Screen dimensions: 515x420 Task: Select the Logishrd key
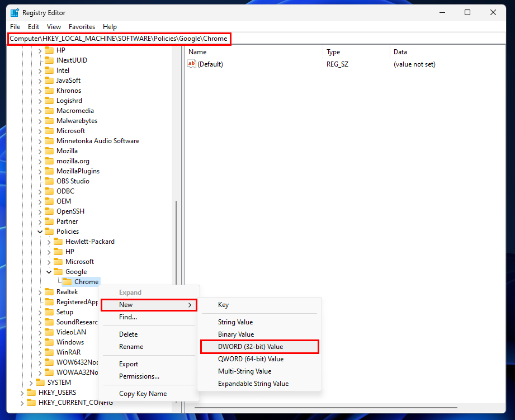69,101
